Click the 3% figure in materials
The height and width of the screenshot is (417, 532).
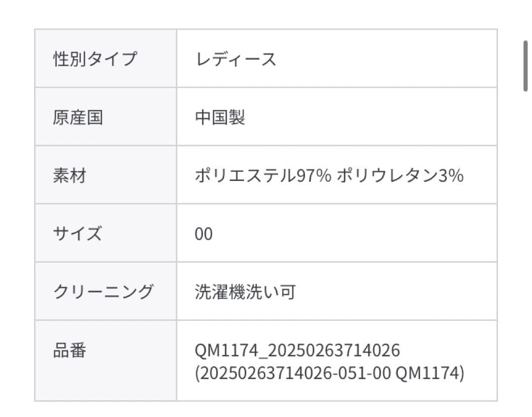(x=451, y=176)
